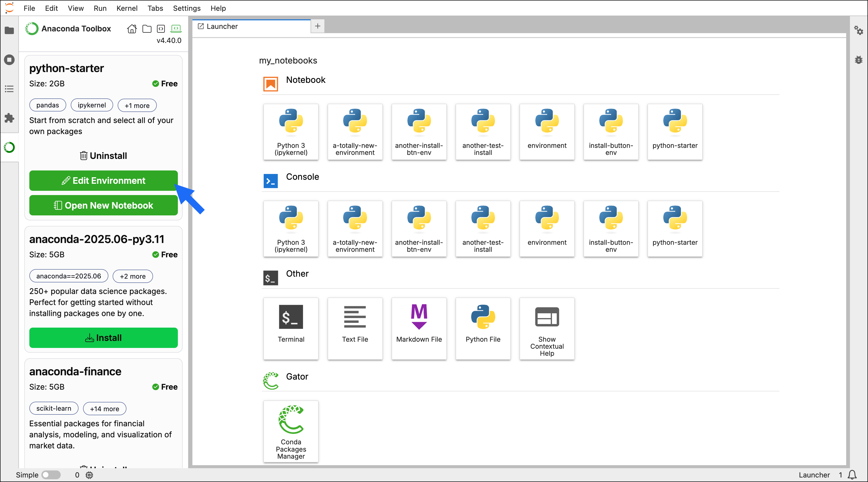The height and width of the screenshot is (482, 868).
Task: Toggle Simple interface mode switch
Action: [51, 475]
